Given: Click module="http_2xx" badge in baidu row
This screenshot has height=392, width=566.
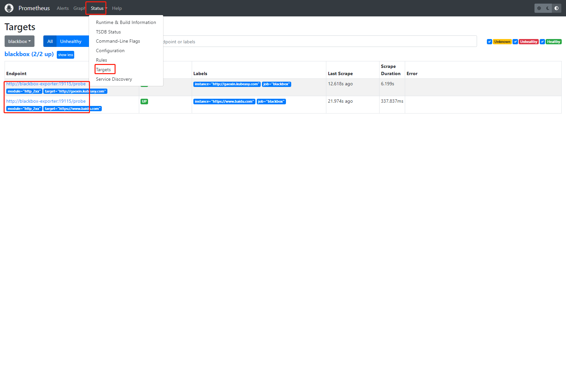Looking at the screenshot, I should 24,109.
